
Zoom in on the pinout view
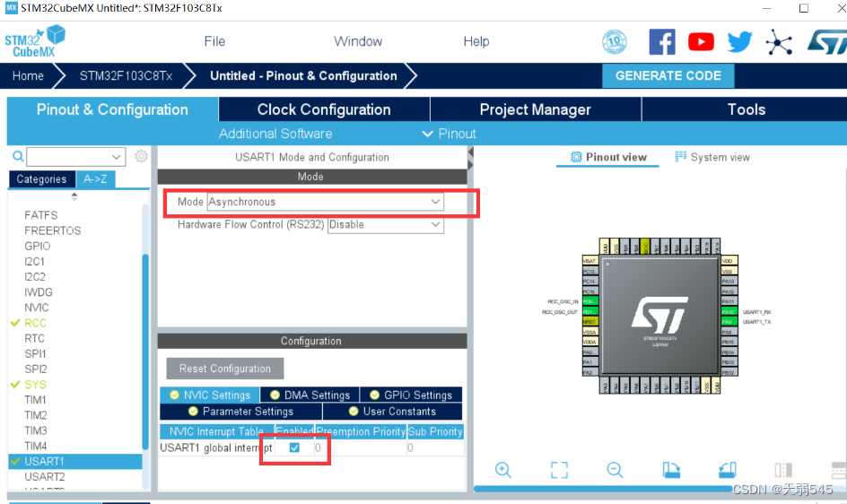502,469
